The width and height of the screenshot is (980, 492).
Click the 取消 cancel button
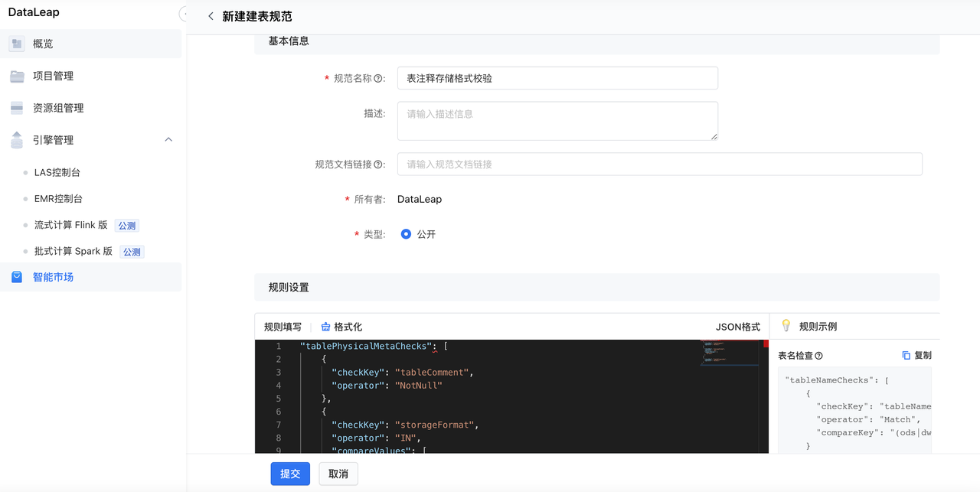[338, 474]
